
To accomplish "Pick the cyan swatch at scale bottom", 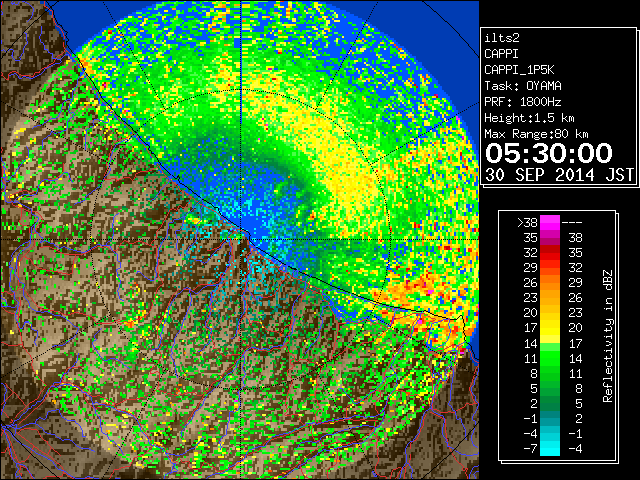I will [x=550, y=448].
